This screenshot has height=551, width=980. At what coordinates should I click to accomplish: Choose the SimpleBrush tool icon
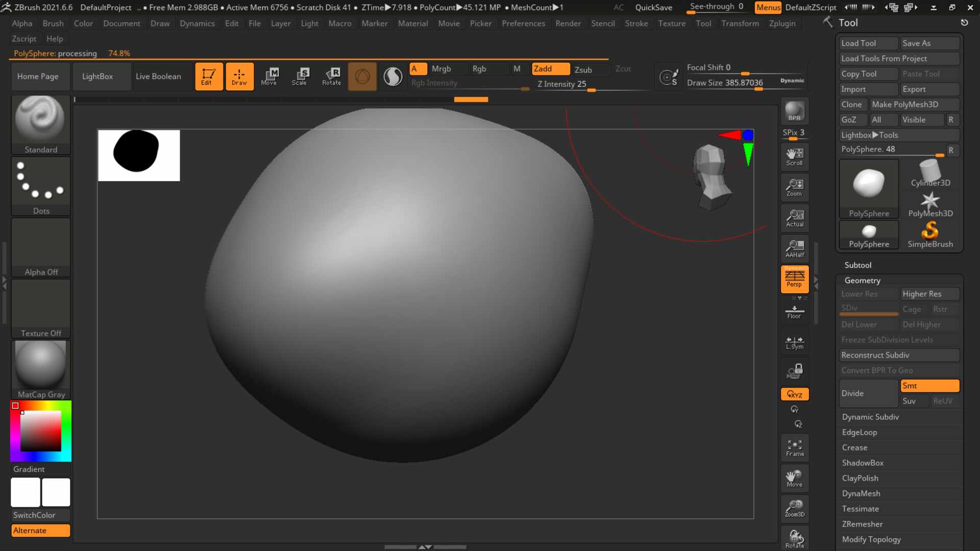tap(930, 235)
